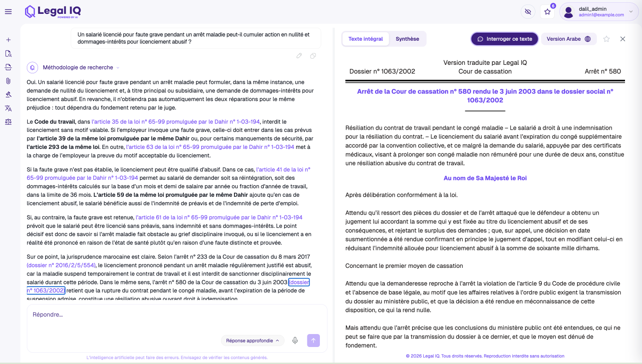The image size is (642, 364).
Task: Open favorites star with badge 6
Action: click(547, 12)
